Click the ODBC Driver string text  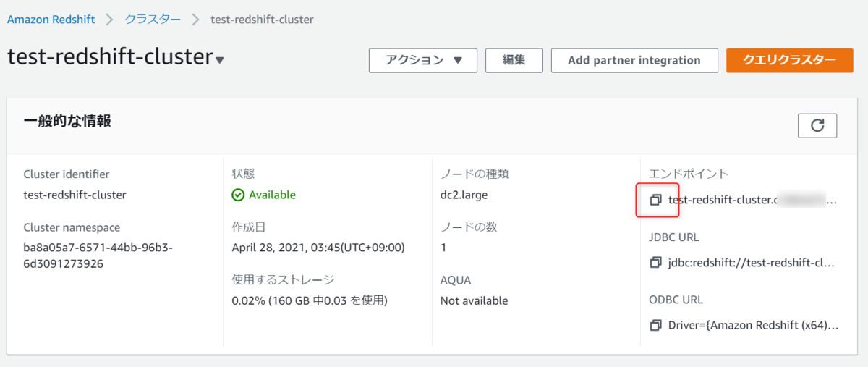[x=752, y=325]
